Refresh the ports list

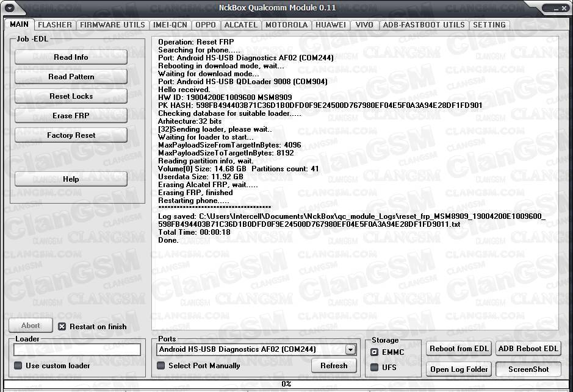click(334, 366)
